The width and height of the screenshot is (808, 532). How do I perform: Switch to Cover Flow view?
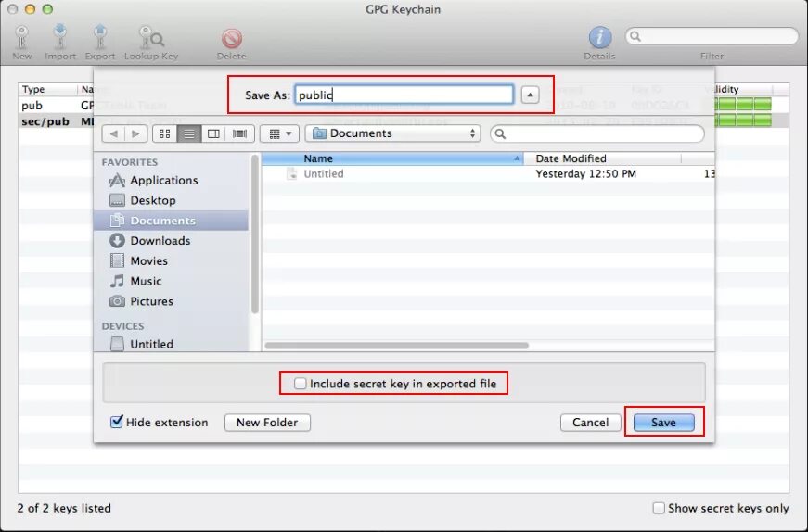pyautogui.click(x=239, y=133)
